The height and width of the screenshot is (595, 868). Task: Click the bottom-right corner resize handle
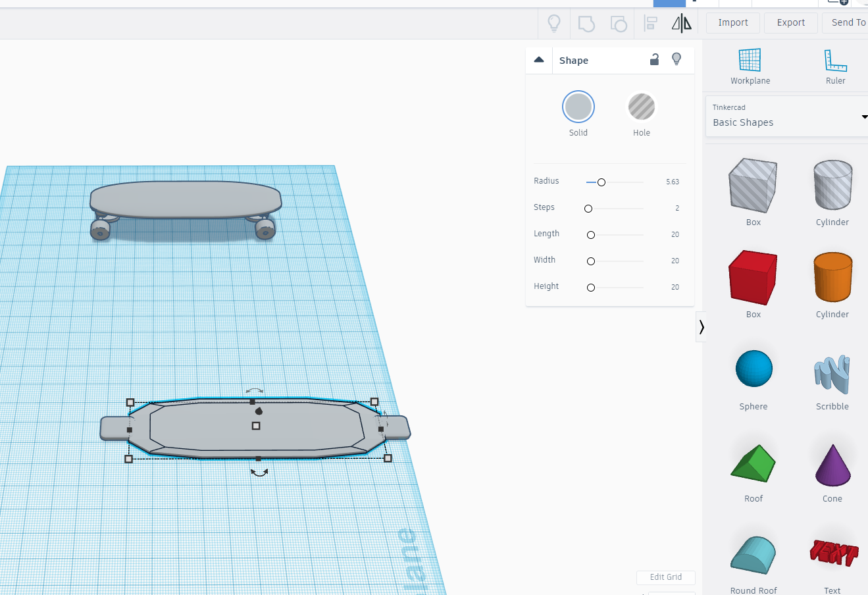388,458
